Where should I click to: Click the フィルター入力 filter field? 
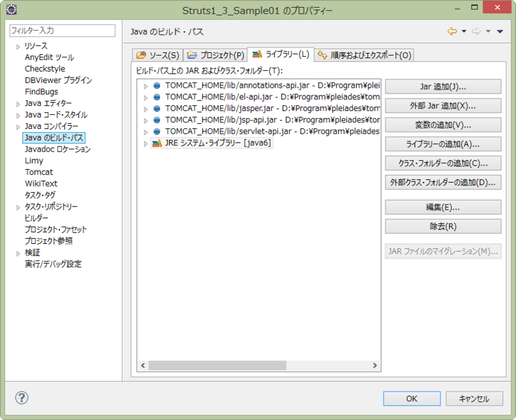point(63,30)
